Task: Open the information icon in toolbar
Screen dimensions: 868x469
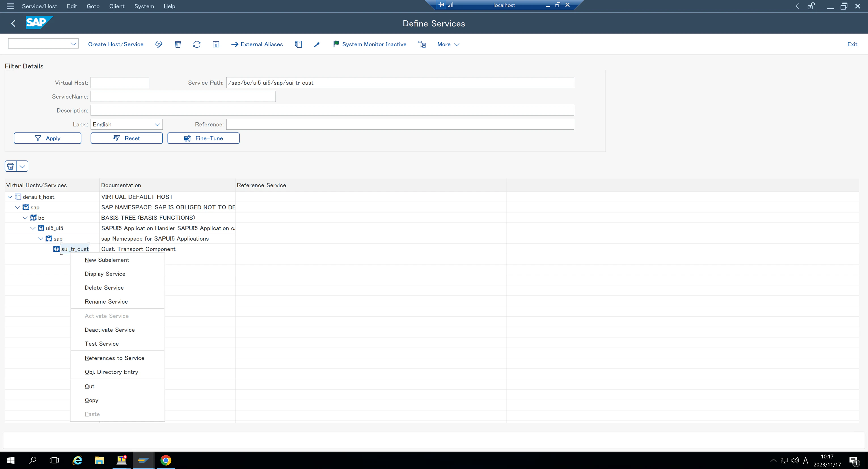Action: pos(216,44)
